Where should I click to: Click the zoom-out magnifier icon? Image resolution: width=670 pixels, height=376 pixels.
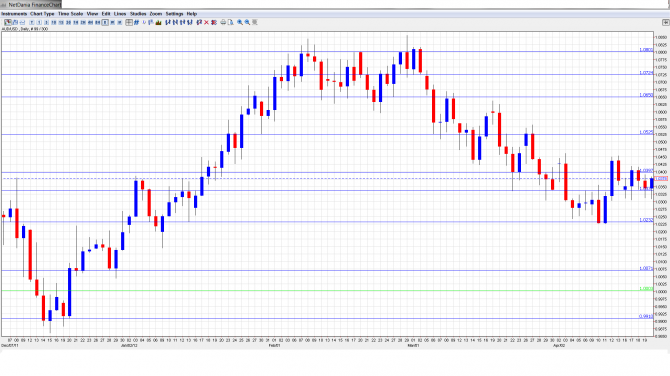[247, 22]
